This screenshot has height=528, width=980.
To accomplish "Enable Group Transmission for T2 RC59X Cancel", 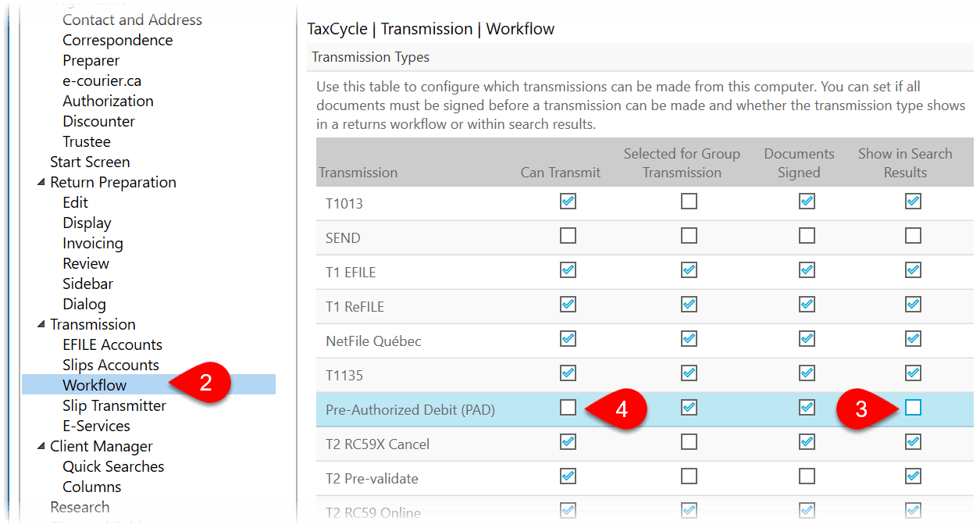I will (x=689, y=442).
